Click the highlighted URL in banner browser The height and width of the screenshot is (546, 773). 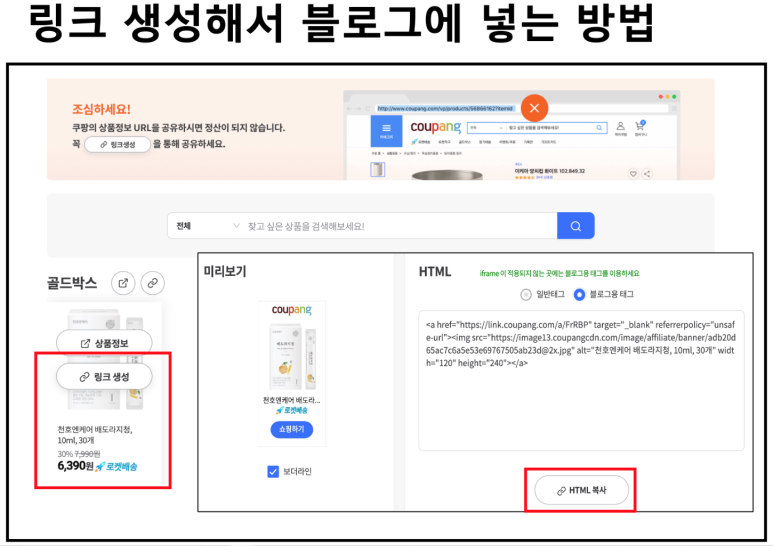(x=445, y=108)
